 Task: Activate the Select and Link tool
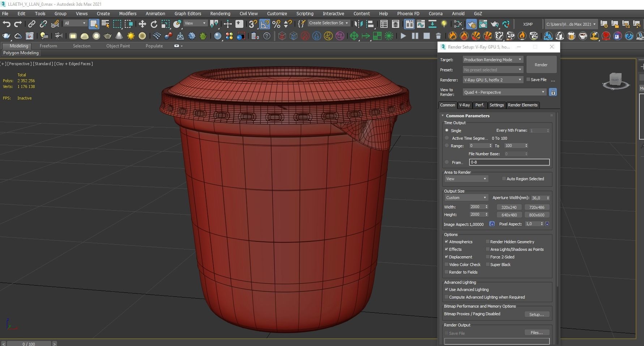32,24
